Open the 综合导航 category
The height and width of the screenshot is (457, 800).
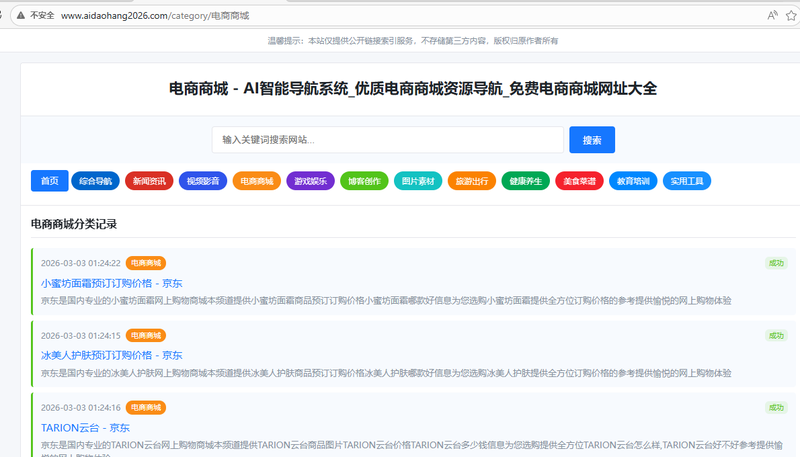[x=95, y=181]
